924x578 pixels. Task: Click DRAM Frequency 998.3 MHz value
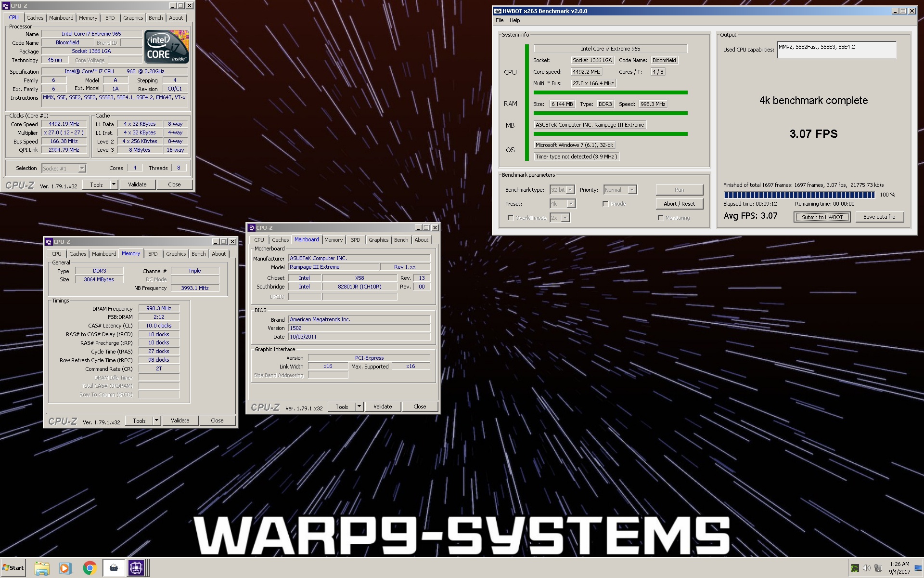coord(159,308)
